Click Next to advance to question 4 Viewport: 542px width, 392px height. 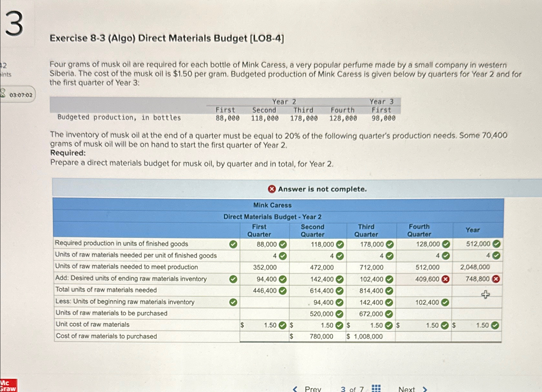tap(406, 389)
